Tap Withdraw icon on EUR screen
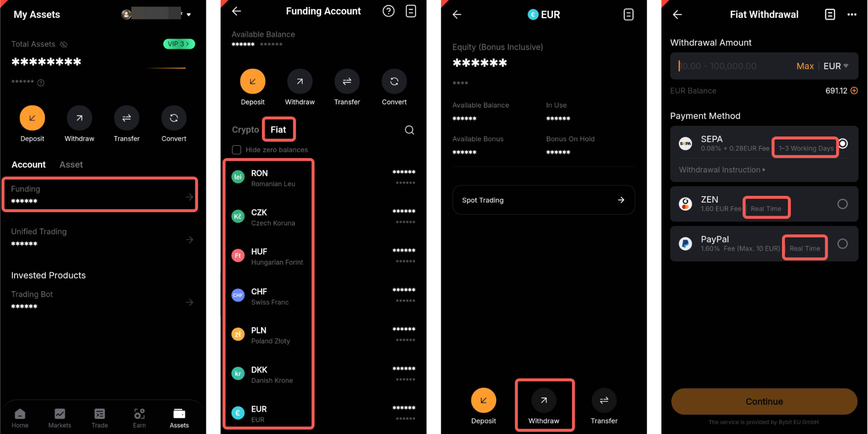The image size is (868, 434). (x=544, y=400)
